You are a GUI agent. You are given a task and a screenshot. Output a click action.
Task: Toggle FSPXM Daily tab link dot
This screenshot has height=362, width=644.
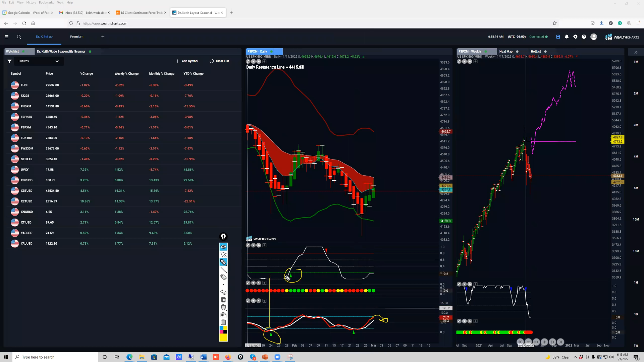pos(271,52)
